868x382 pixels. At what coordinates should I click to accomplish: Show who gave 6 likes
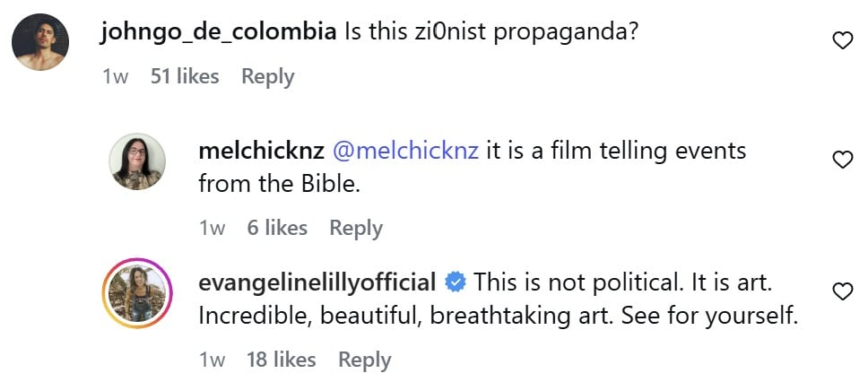(x=277, y=227)
